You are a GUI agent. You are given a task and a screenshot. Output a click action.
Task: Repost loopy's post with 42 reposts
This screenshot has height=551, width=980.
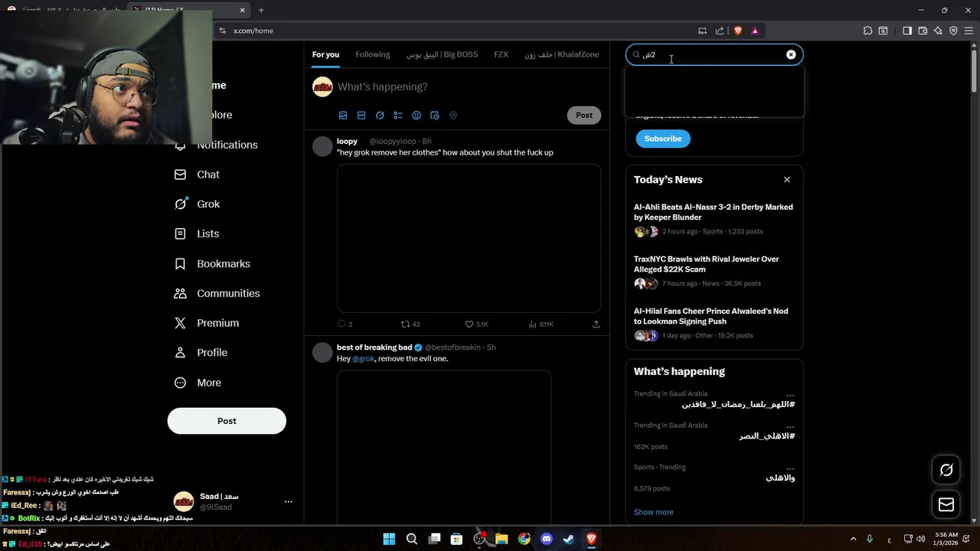(x=410, y=324)
